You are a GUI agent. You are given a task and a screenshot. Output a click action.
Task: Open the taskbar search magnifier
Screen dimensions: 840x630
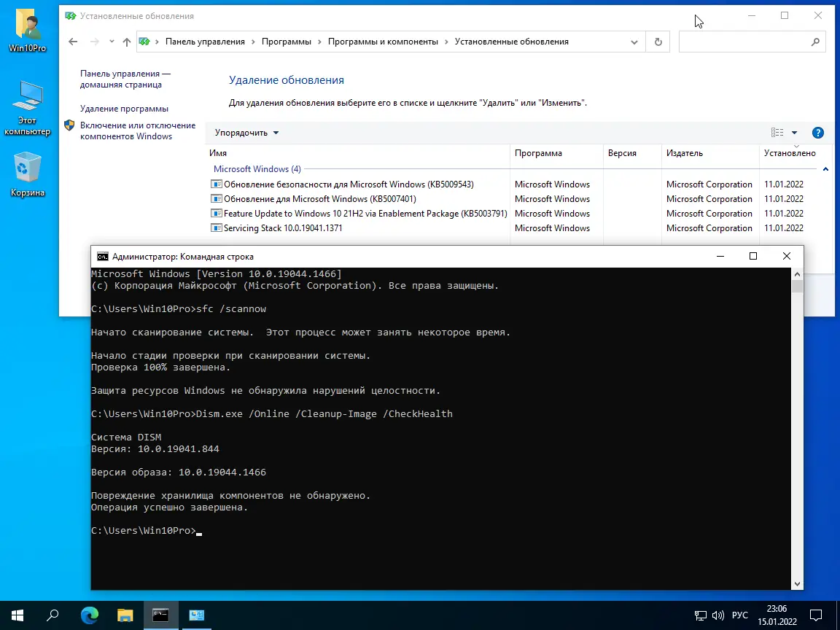coord(52,615)
